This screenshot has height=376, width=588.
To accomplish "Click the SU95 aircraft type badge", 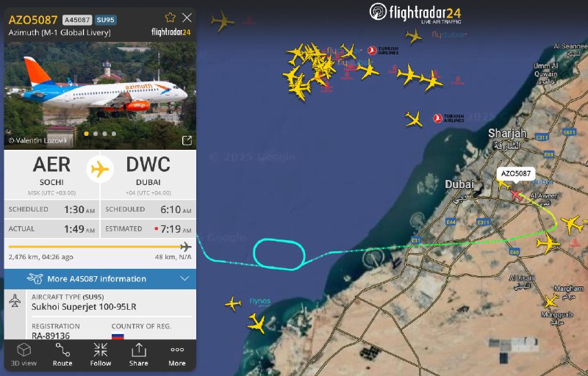I will [x=105, y=20].
